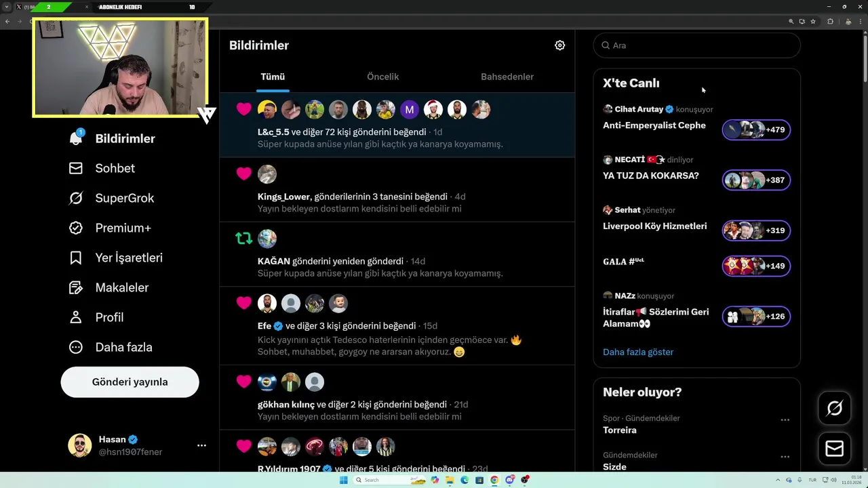Join Anti-Emperyalist Cephe +479 listeners
868x488 pixels.
[756, 129]
